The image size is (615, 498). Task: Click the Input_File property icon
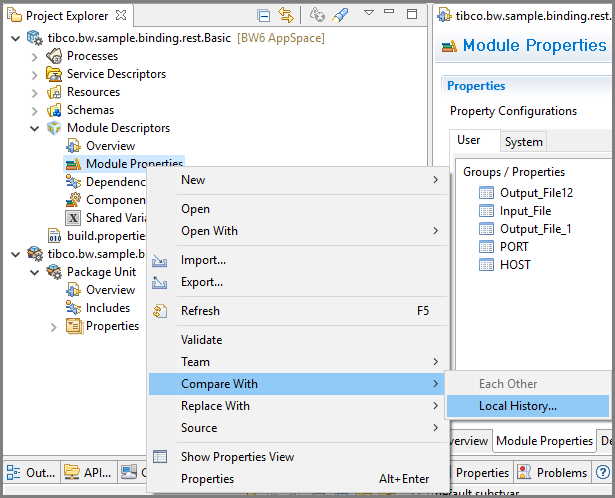point(486,211)
